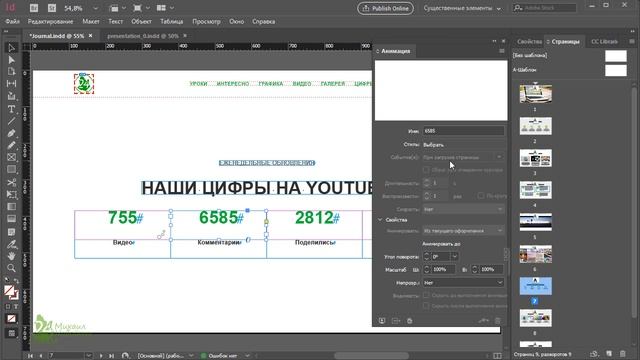
Task: Click the Выбрать style chooser
Action: tap(433, 144)
